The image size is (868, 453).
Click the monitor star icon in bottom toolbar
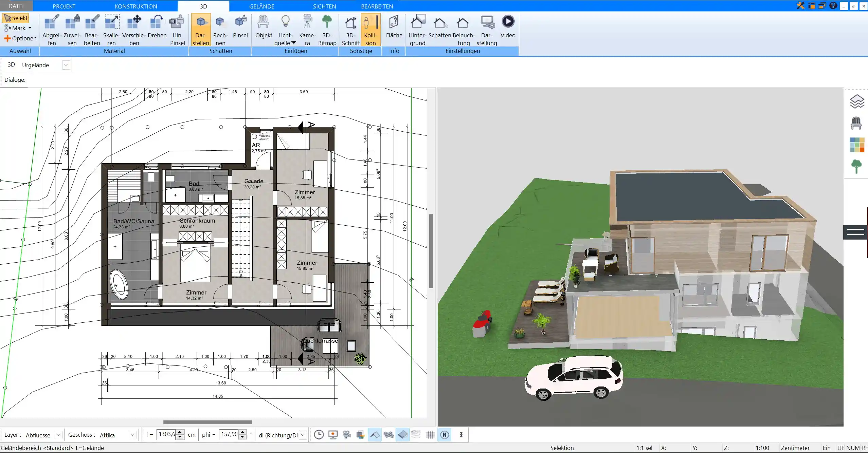point(333,435)
